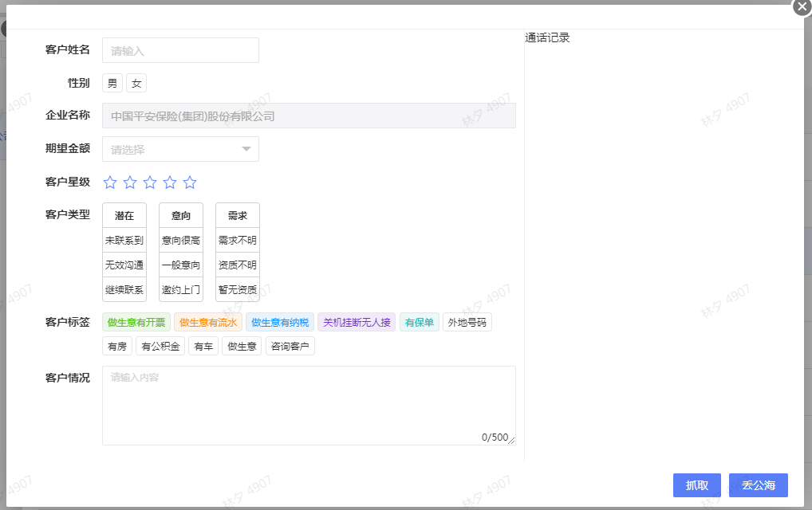Grab the textarea resize handle

point(511,441)
